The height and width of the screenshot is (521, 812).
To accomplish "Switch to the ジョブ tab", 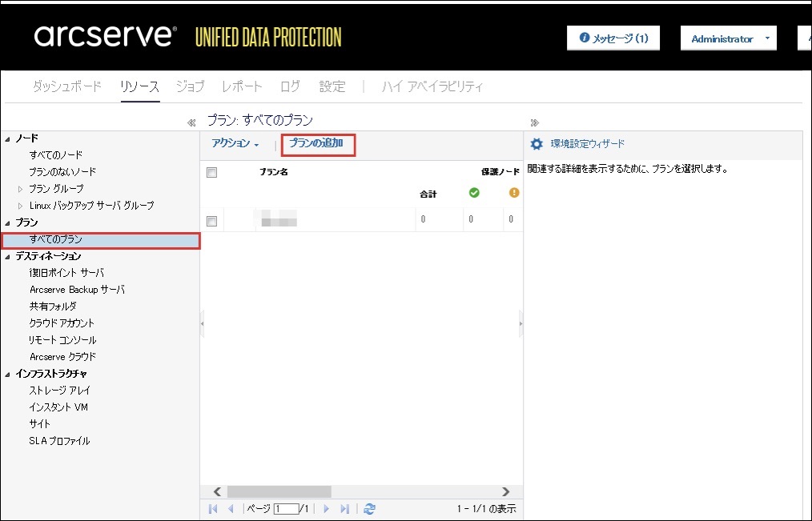I will [190, 86].
